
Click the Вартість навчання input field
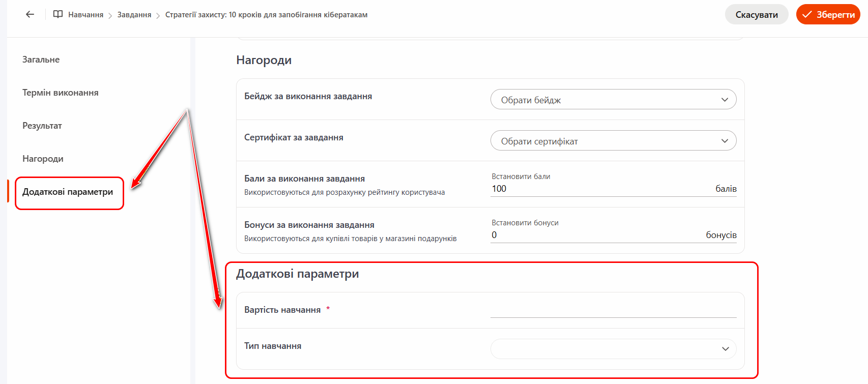coord(613,310)
